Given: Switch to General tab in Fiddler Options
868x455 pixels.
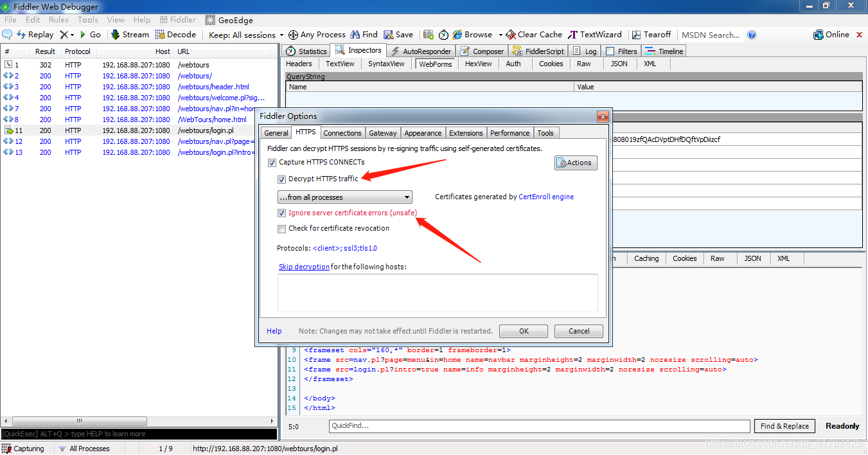Looking at the screenshot, I should [276, 133].
